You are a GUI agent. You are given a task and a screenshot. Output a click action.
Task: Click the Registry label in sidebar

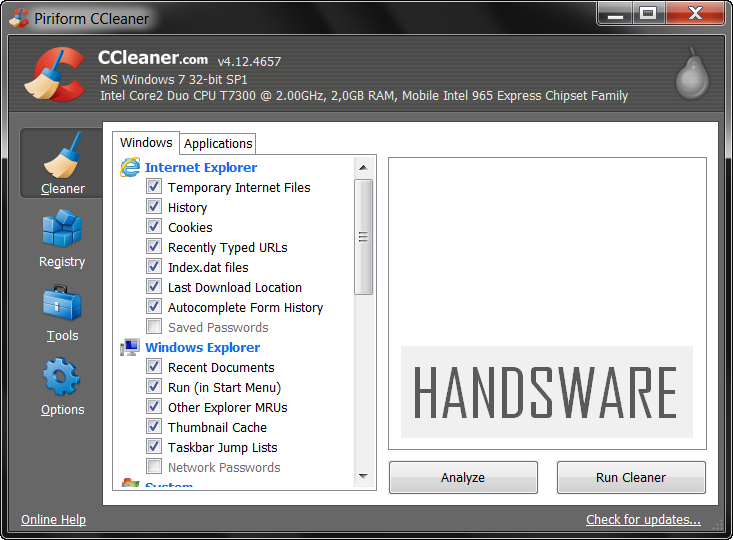pos(62,262)
